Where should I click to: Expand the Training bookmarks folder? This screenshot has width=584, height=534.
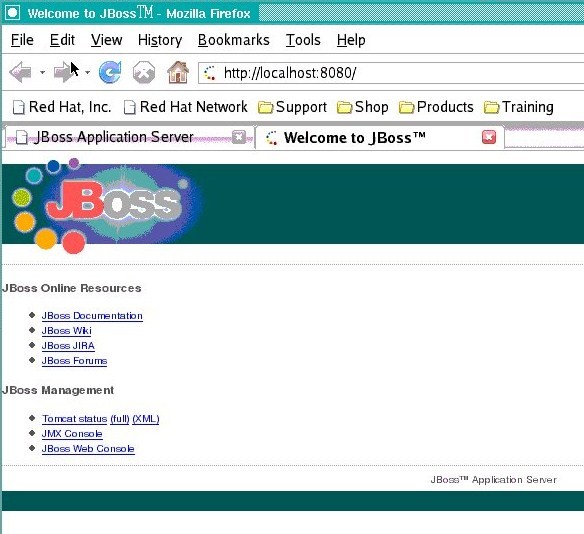click(519, 107)
